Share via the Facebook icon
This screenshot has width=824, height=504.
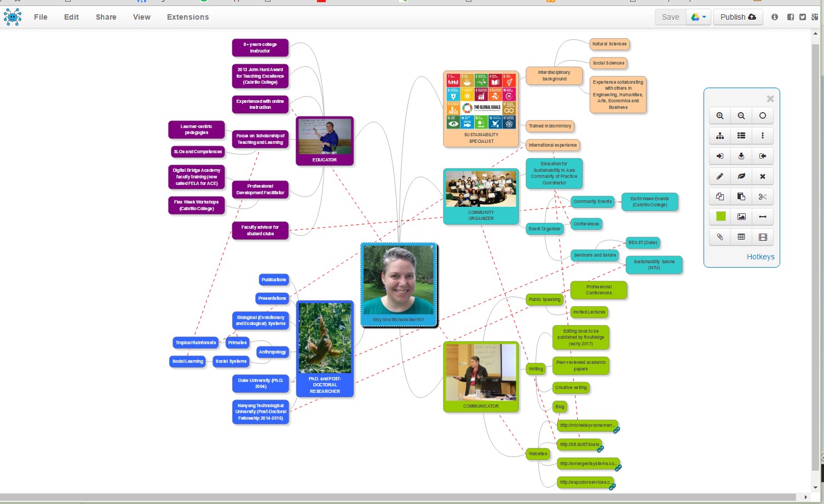pos(790,17)
